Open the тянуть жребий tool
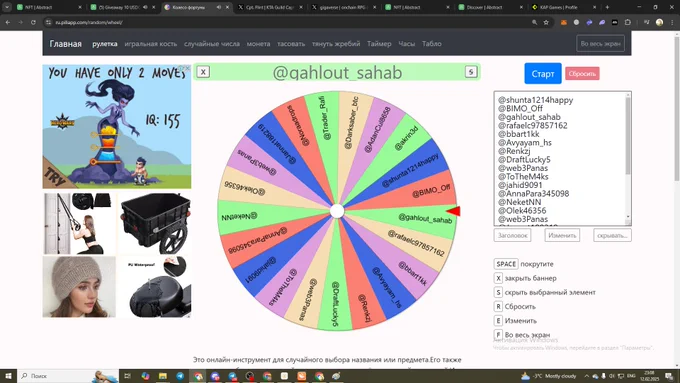The image size is (680, 383). [x=336, y=44]
